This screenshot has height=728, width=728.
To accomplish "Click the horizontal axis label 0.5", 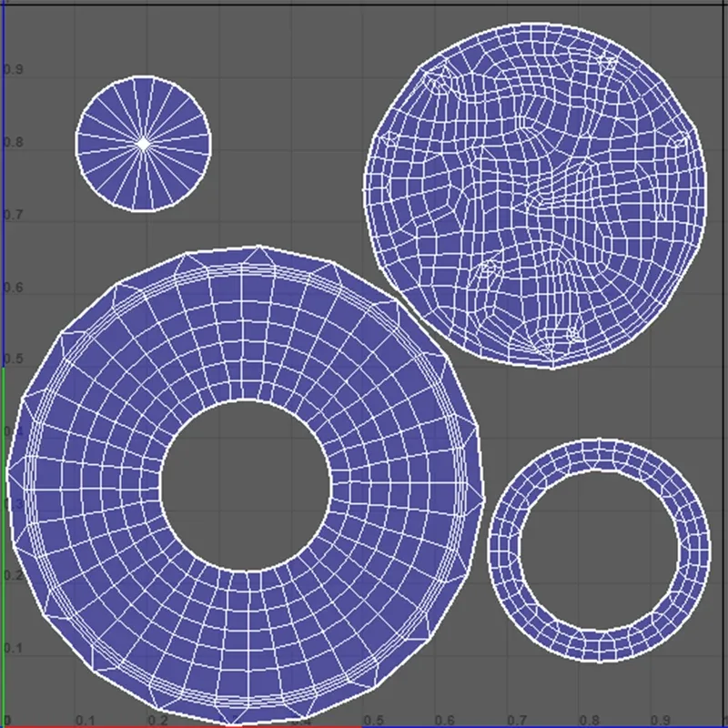I will click(373, 721).
